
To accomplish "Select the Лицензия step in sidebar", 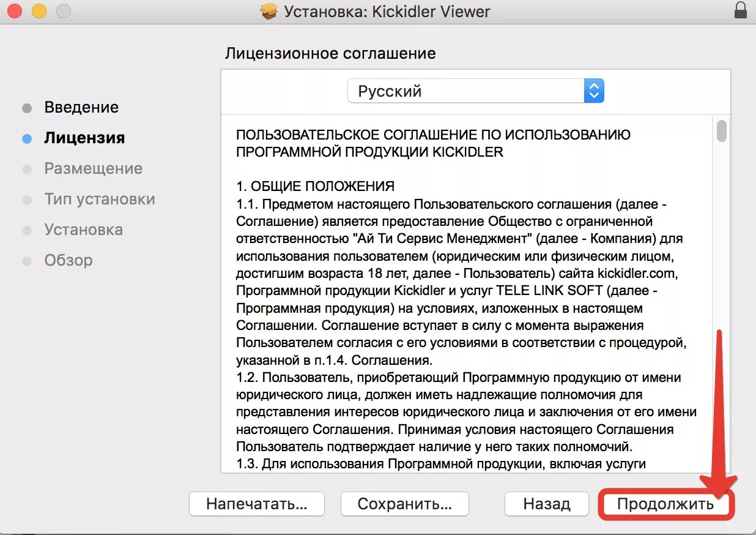I will (84, 138).
